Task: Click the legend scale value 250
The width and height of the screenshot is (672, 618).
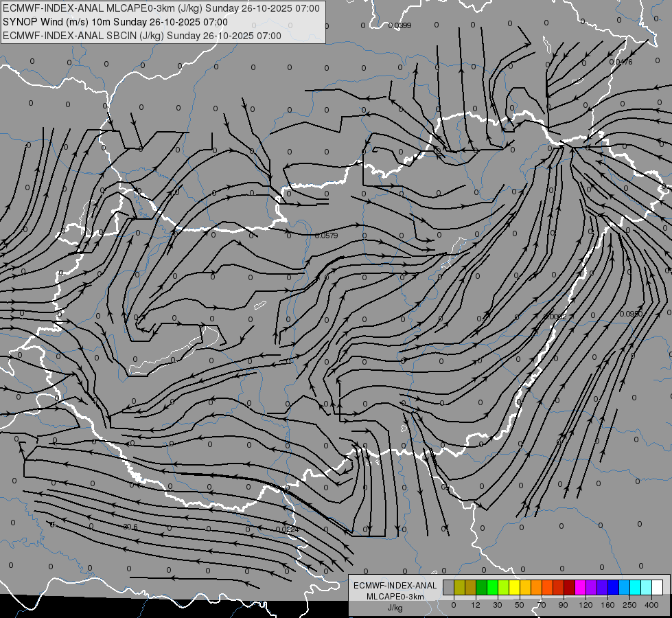Action: 629,606
